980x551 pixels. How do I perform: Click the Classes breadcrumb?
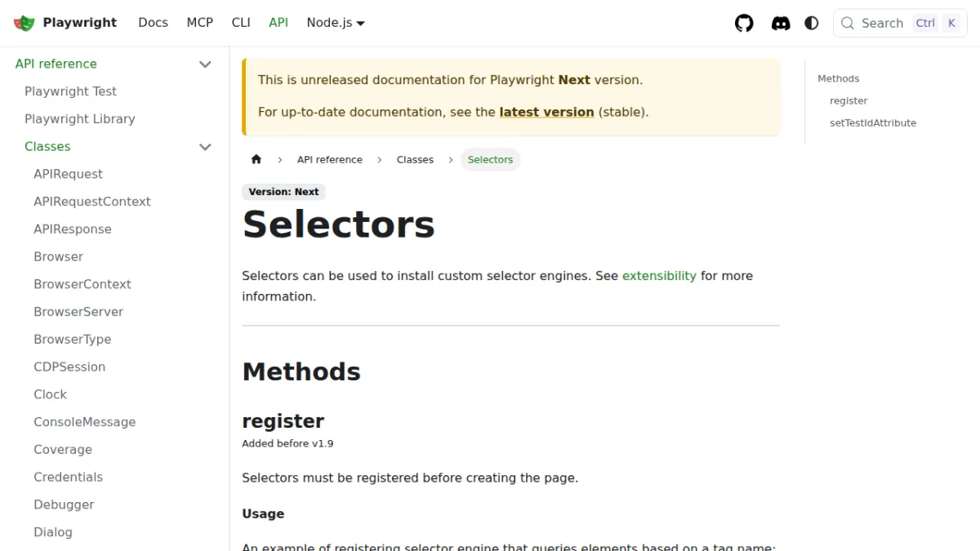415,159
